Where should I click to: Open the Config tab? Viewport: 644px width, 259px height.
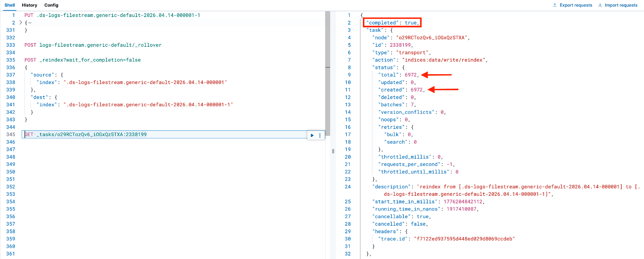coord(51,5)
